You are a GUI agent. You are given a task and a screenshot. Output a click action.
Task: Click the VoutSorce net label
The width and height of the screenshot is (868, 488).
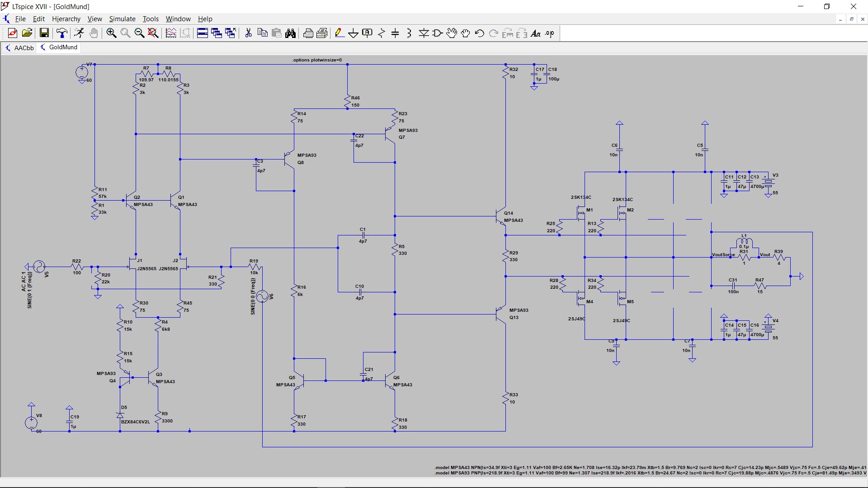click(723, 254)
